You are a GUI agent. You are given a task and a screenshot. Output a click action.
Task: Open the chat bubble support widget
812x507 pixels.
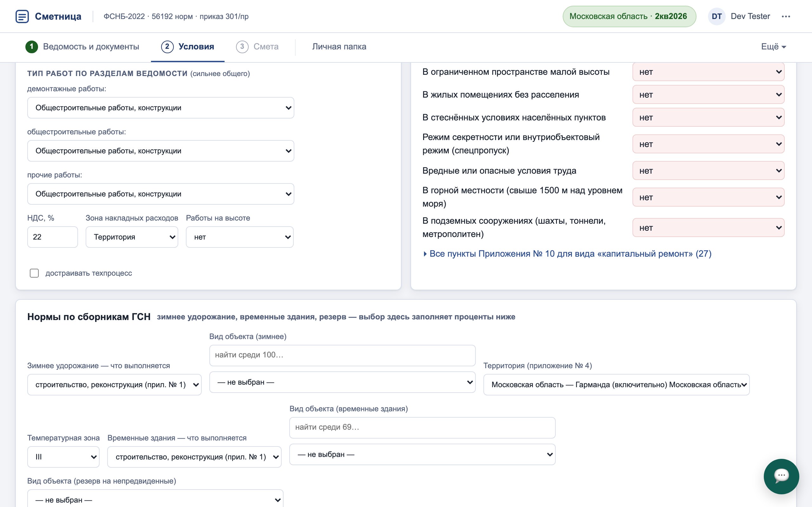point(782,476)
